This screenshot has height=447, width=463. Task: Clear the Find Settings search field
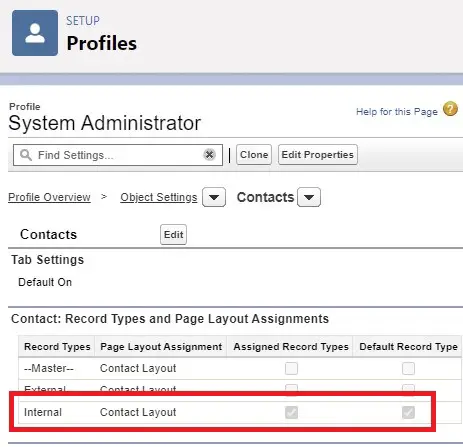209,155
